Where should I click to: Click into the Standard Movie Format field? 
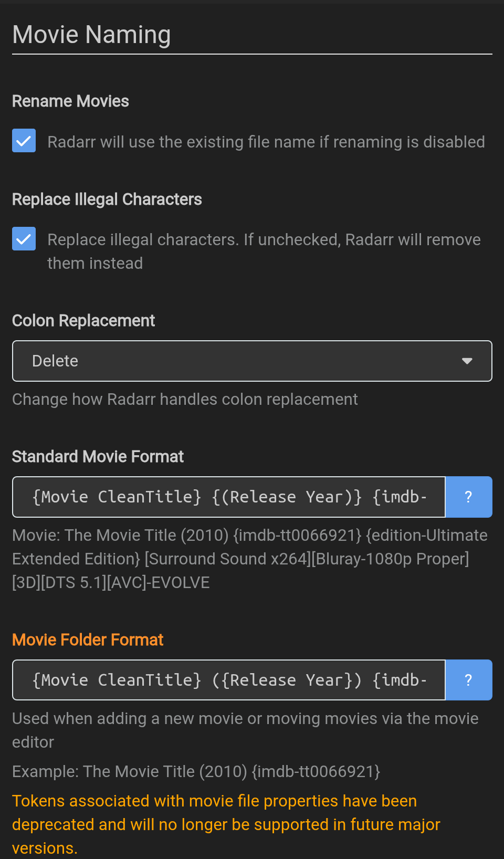pyautogui.click(x=229, y=497)
